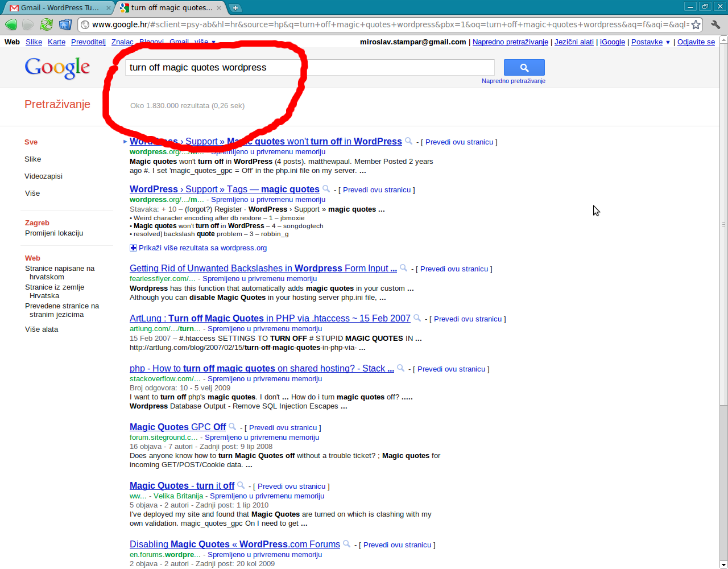The height and width of the screenshot is (569, 728).
Task: Click 'Prevedi ovu stranicu' beside ArtLung result
Action: point(468,319)
